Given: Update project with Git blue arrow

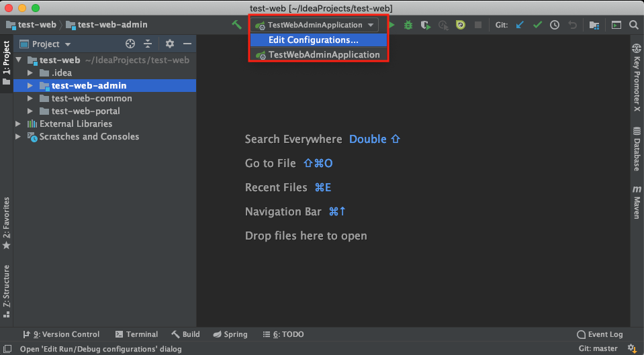Looking at the screenshot, I should tap(520, 25).
